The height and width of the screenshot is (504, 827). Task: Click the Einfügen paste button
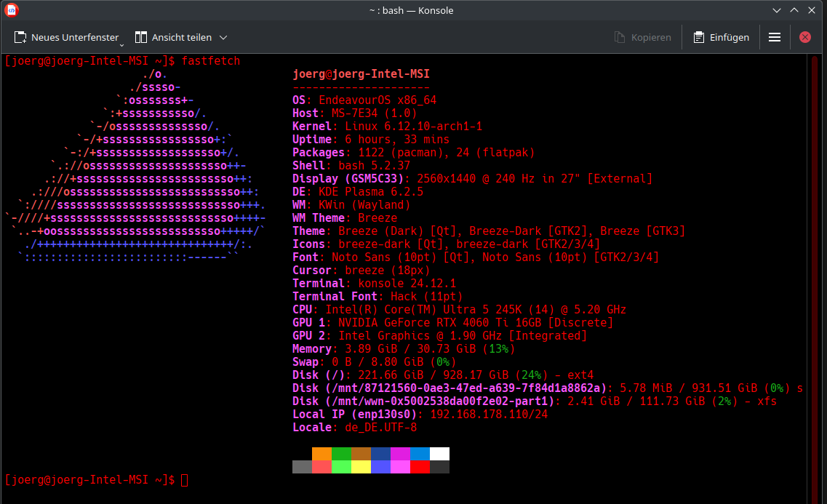pos(722,37)
